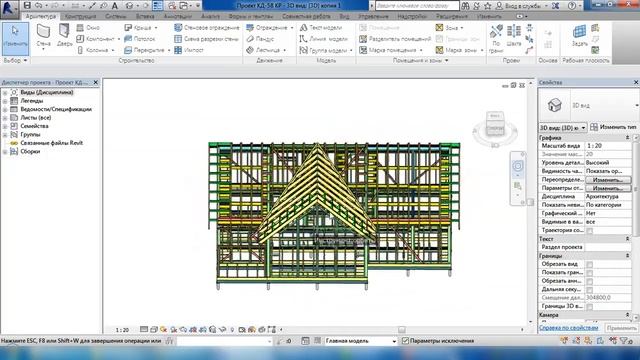Select the Door (Дверь) tool
This screenshot has width=640, height=360.
point(64,36)
